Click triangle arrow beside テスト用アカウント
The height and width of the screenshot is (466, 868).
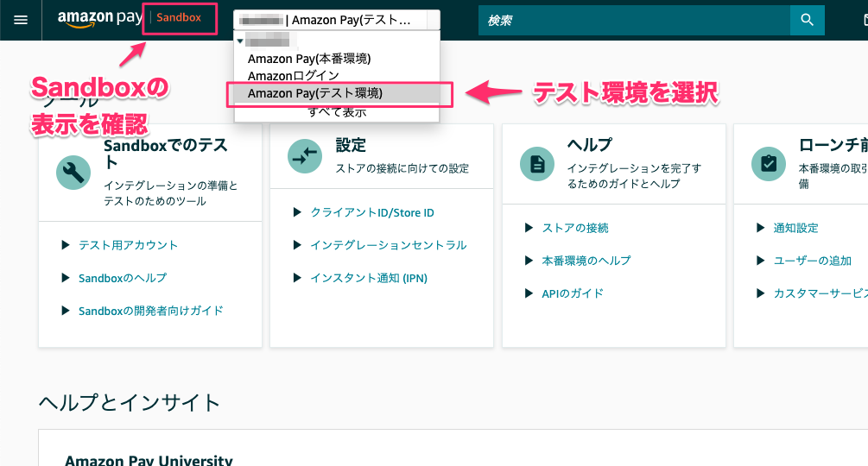tap(66, 245)
